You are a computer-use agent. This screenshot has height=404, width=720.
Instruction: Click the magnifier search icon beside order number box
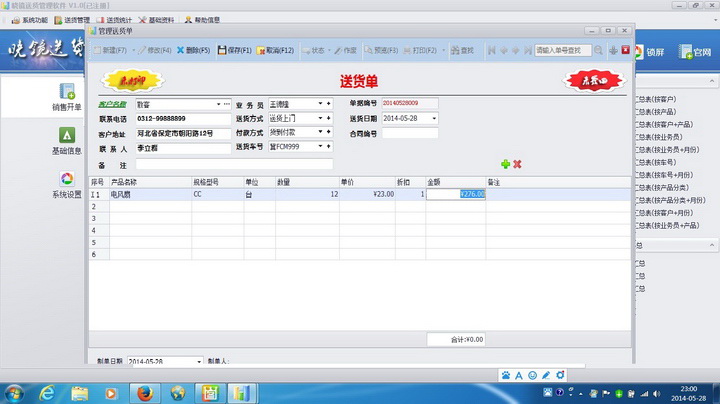(598, 50)
